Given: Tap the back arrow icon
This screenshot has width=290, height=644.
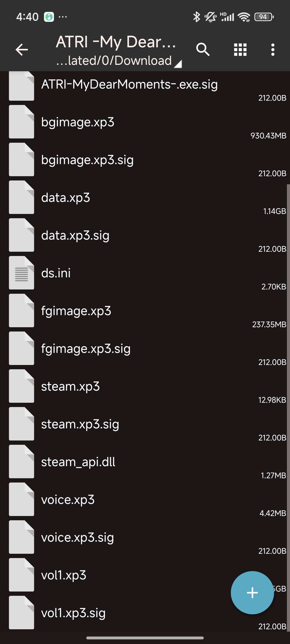Looking at the screenshot, I should [22, 49].
